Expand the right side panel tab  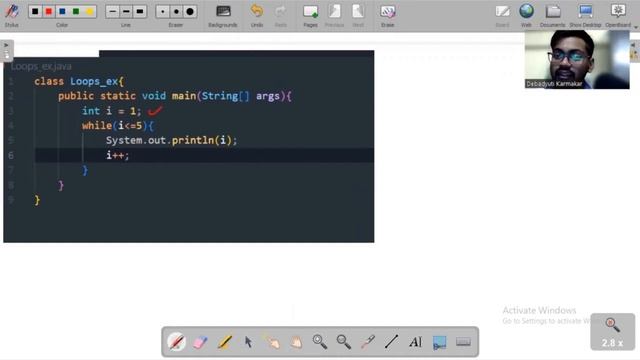pyautogui.click(x=634, y=52)
